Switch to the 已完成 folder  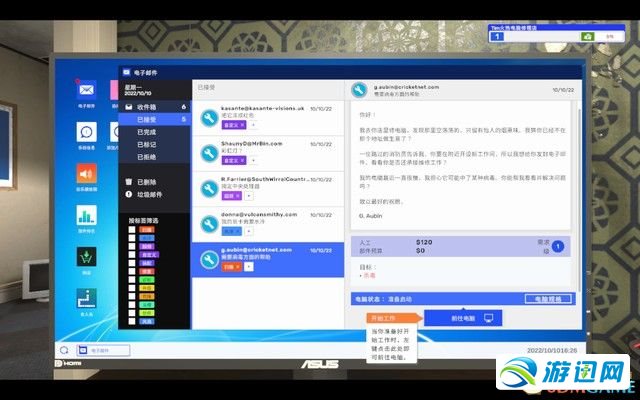[147, 131]
